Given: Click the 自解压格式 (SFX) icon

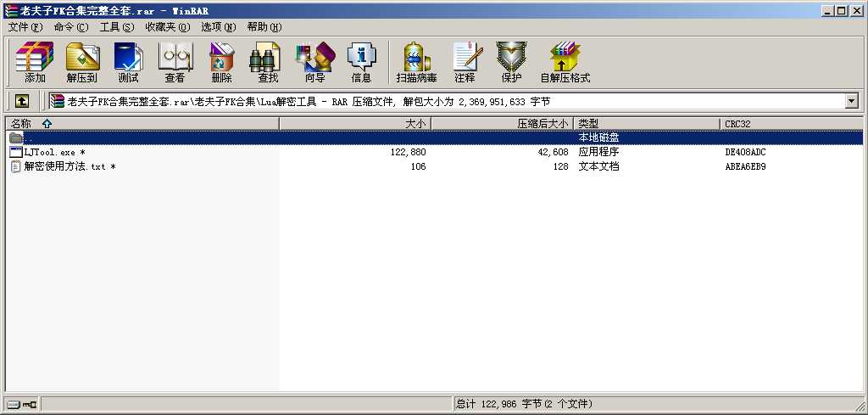Looking at the screenshot, I should pos(565,62).
